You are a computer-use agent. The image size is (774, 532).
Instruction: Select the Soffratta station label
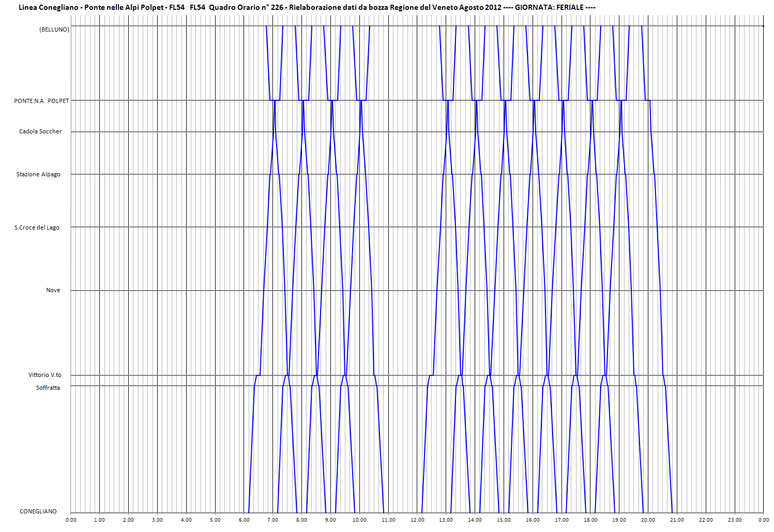[x=48, y=388]
